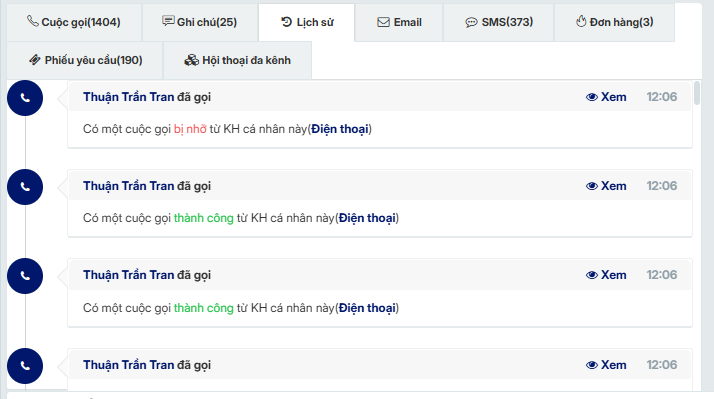Click the note icon on Ghi chú tab
Screen dimensions: 714x399
168,21
